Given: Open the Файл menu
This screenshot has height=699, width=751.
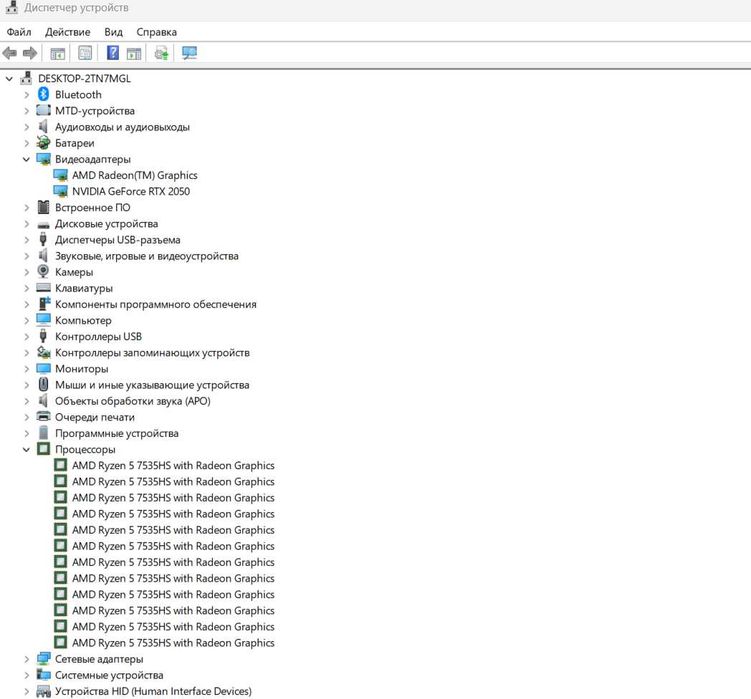Looking at the screenshot, I should click(19, 32).
